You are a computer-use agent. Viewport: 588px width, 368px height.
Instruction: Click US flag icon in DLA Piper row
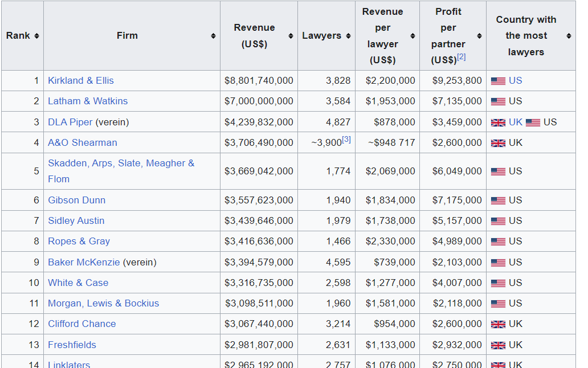coord(533,122)
